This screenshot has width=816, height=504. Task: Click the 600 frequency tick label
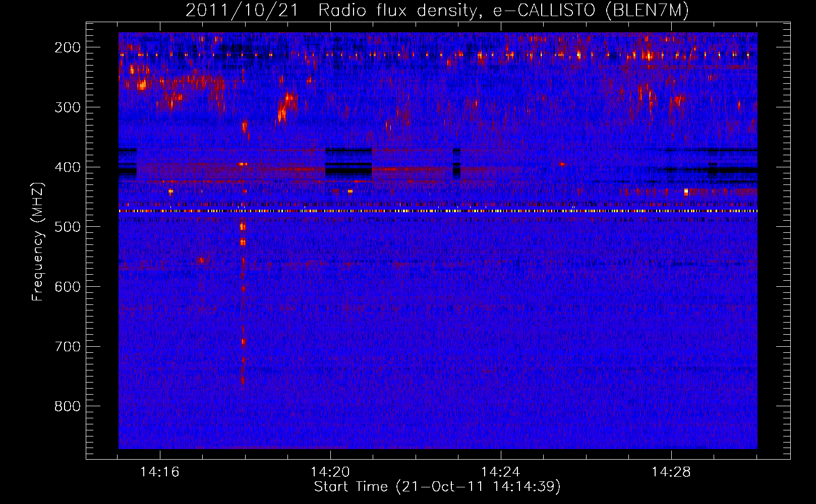click(68, 287)
